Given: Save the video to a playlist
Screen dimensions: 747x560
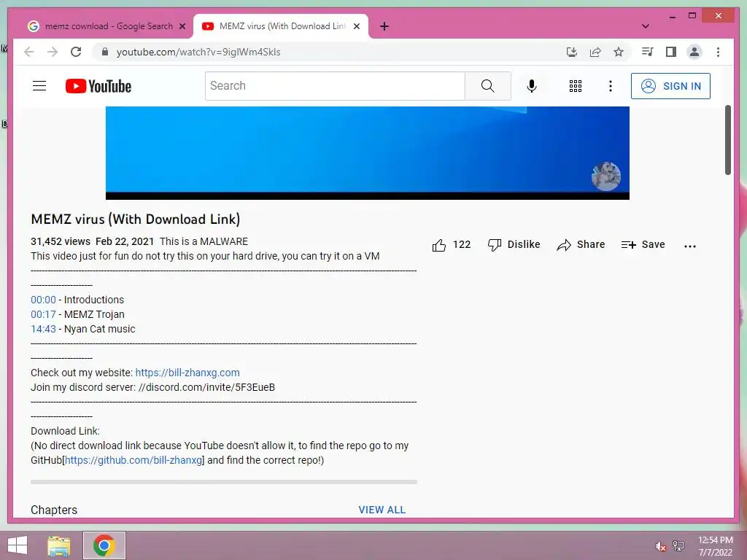Looking at the screenshot, I should (643, 244).
